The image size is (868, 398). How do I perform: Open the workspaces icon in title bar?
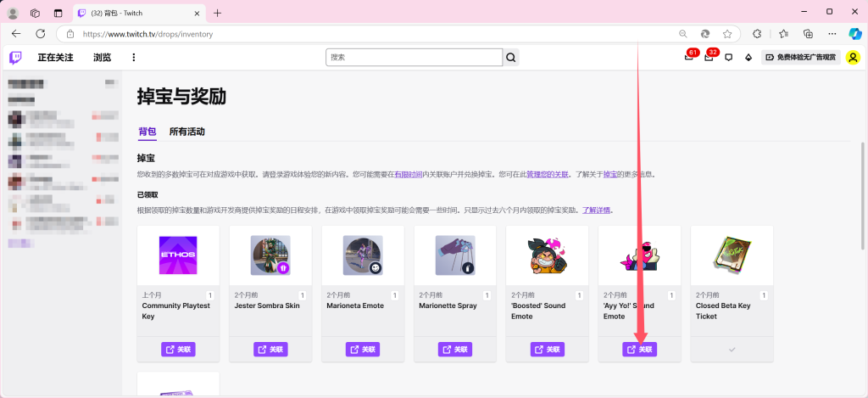pyautogui.click(x=35, y=13)
